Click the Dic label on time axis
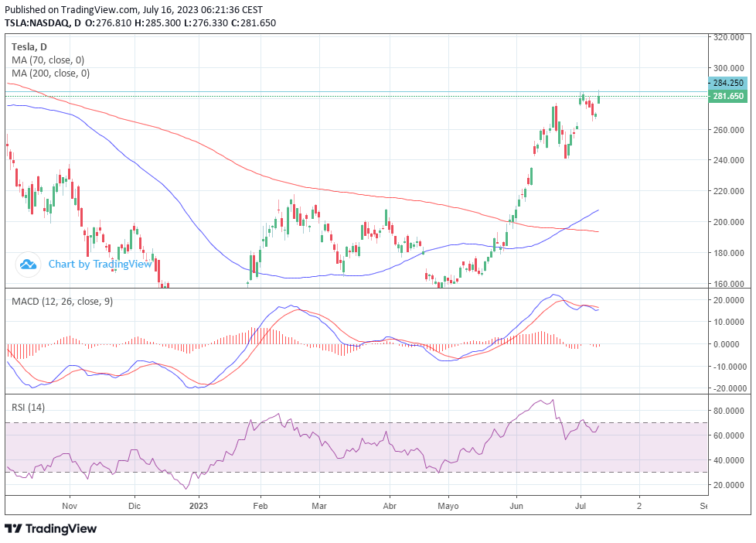 click(135, 506)
